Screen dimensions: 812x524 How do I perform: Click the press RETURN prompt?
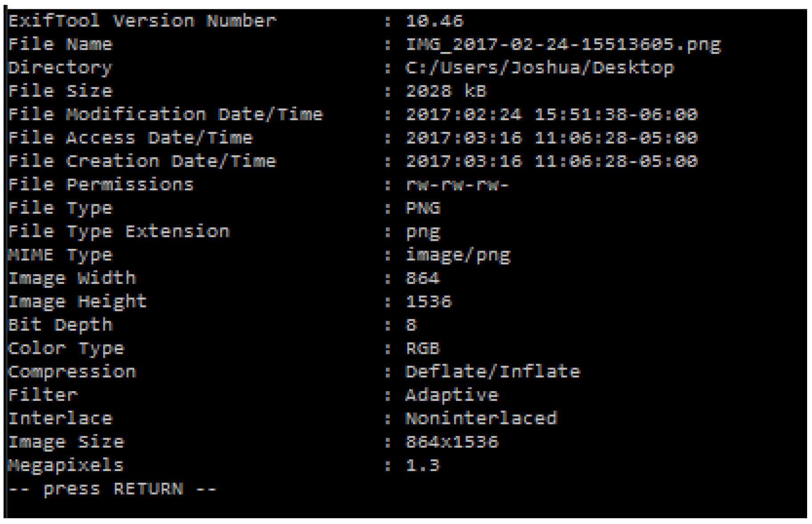click(113, 489)
